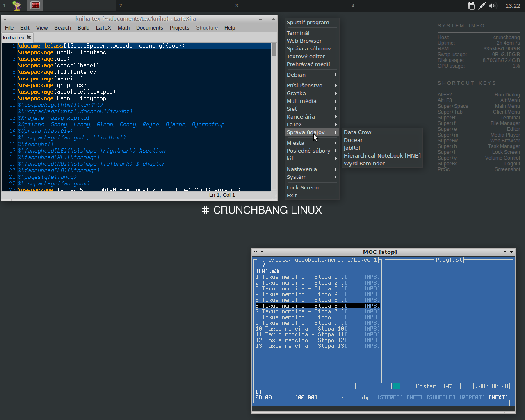Choose Spustiť program from the menu
Screen dimensions: 525x420
pos(312,23)
